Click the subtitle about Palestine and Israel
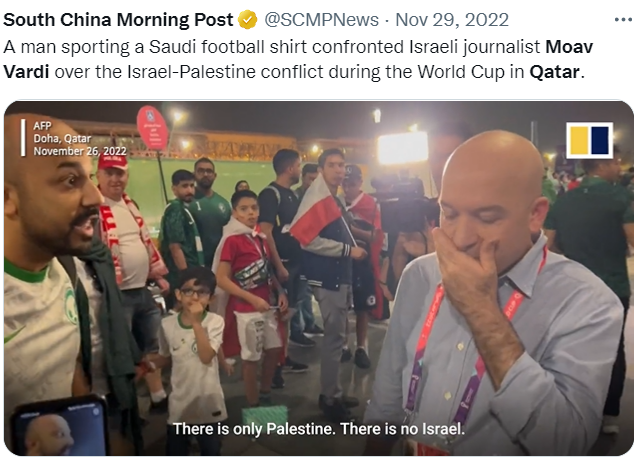Viewport: 634px width, 460px height. pyautogui.click(x=319, y=428)
